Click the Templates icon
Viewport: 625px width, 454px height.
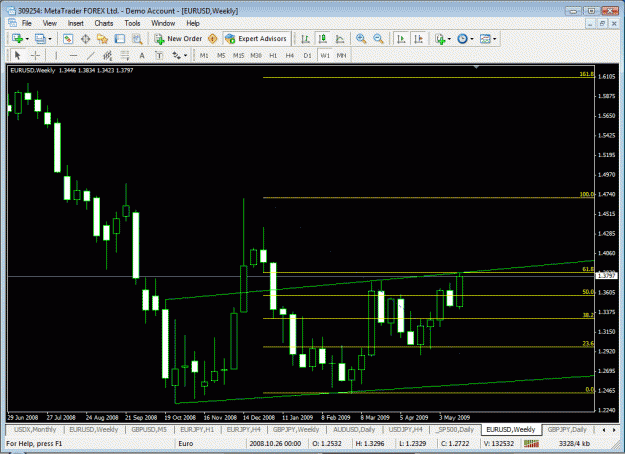pyautogui.click(x=485, y=39)
